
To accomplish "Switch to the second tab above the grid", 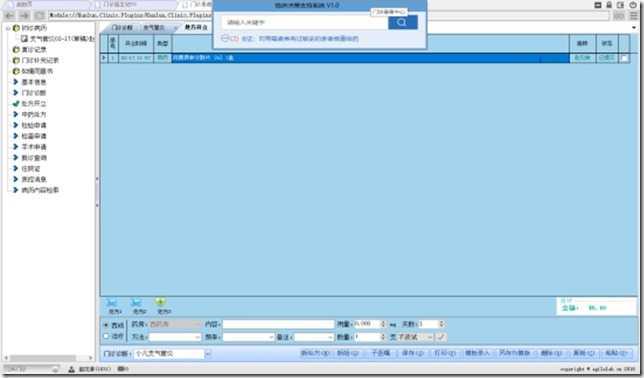I will [154, 28].
